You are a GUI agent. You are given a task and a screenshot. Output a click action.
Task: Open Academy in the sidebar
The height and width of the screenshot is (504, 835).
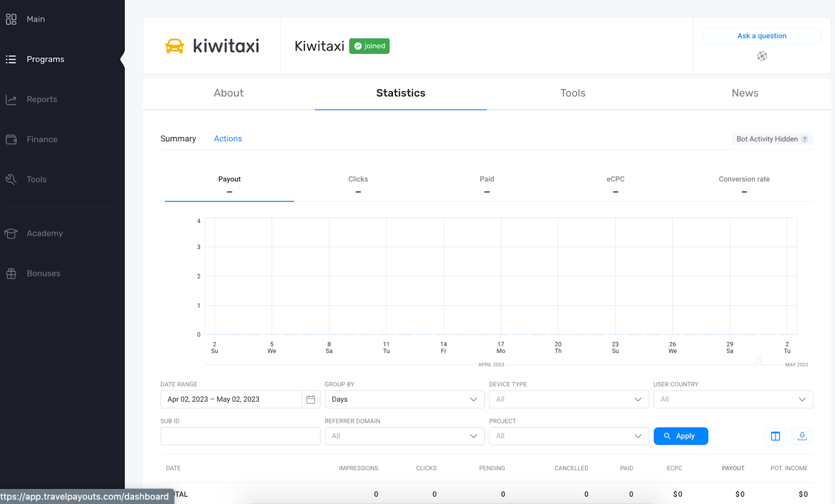[x=44, y=233]
